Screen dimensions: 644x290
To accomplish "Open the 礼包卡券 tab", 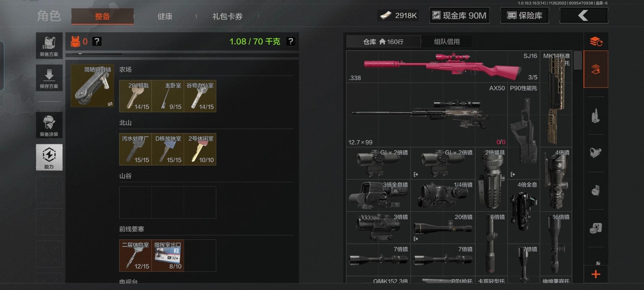I will click(x=227, y=16).
